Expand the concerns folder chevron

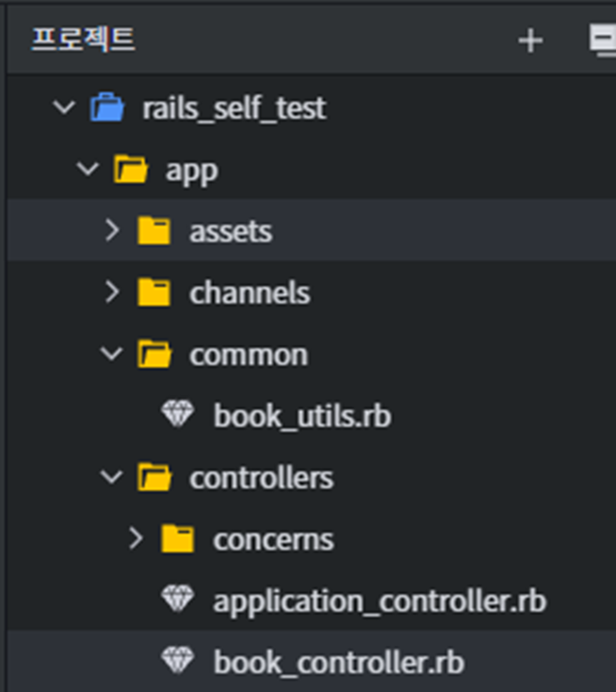coord(136,539)
